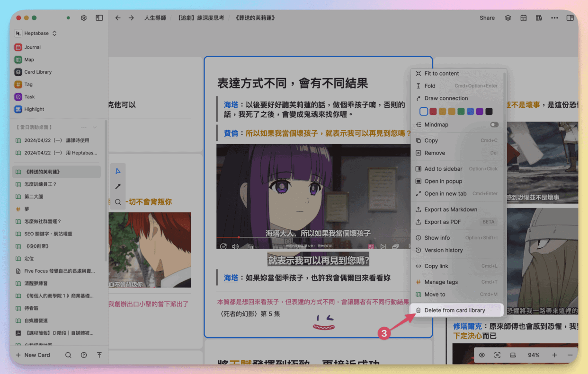588x374 pixels.
Task: Select the pointer tool on whiteboard toolbar
Action: (x=118, y=171)
